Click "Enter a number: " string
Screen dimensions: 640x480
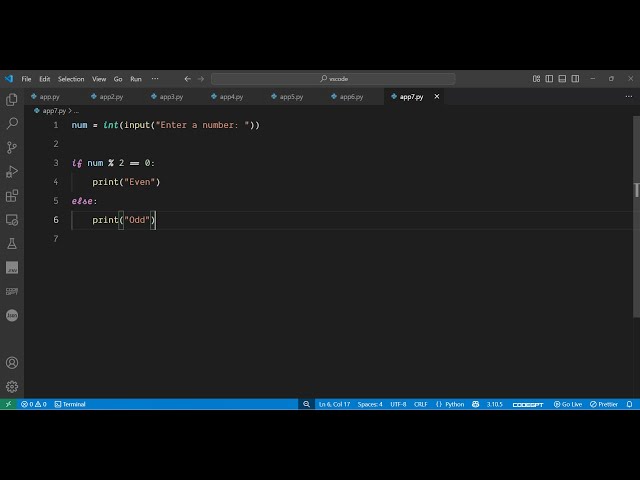pos(202,125)
